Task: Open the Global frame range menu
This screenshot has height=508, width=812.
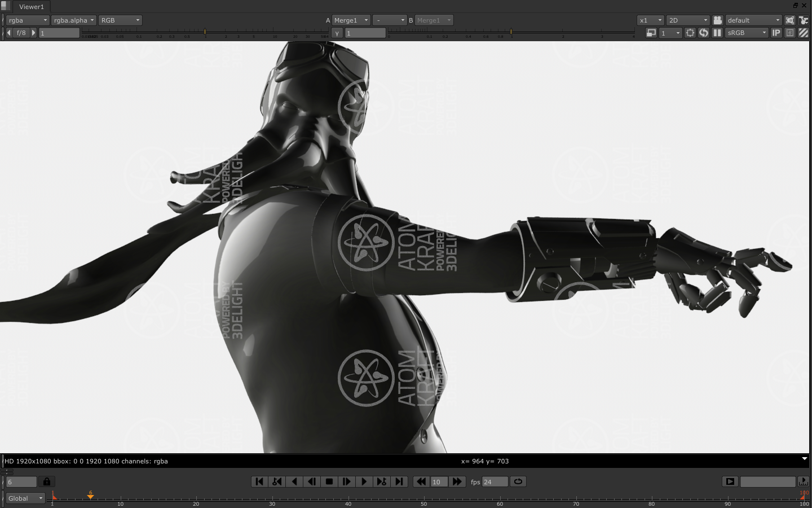Action: click(x=25, y=498)
